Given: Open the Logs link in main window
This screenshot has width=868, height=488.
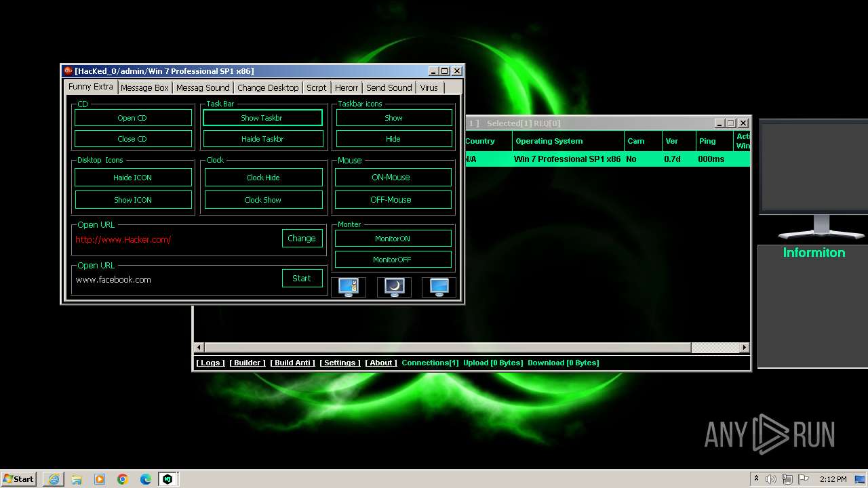Looking at the screenshot, I should point(210,363).
